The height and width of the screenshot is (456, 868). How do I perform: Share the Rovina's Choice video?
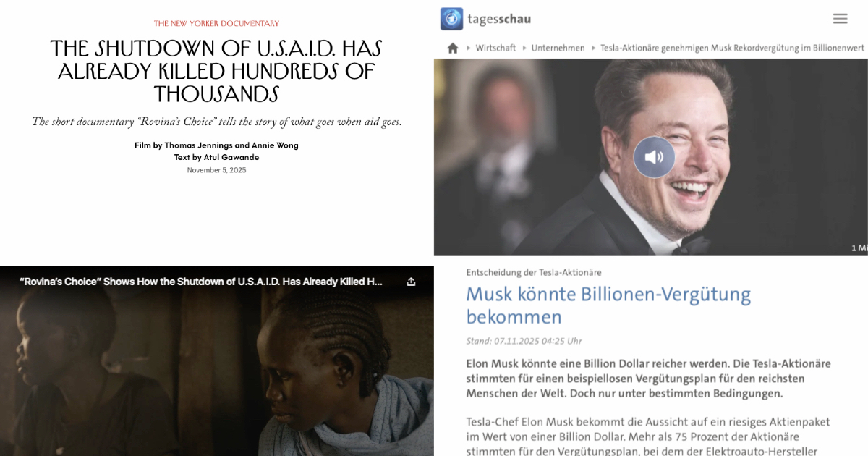[411, 282]
